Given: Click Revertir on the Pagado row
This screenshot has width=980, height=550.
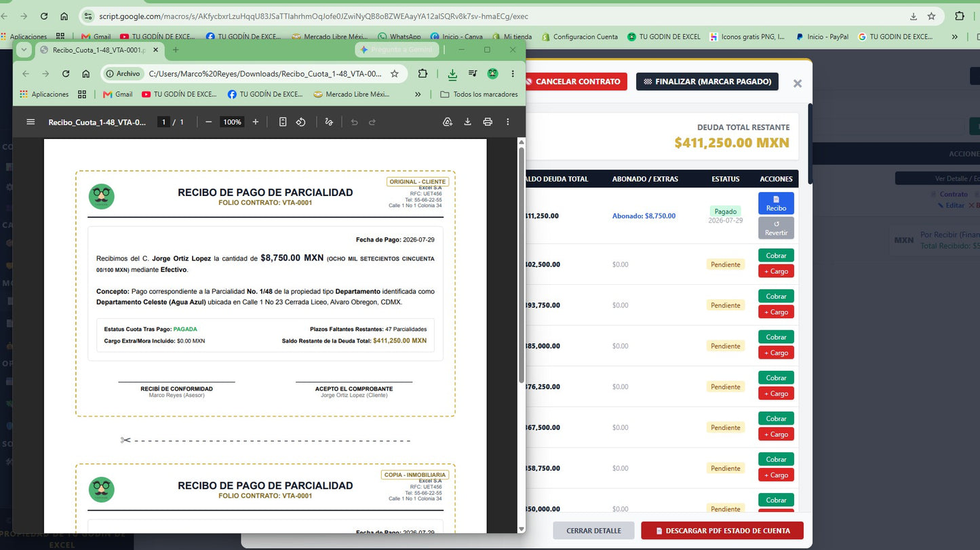Looking at the screenshot, I should 776,228.
